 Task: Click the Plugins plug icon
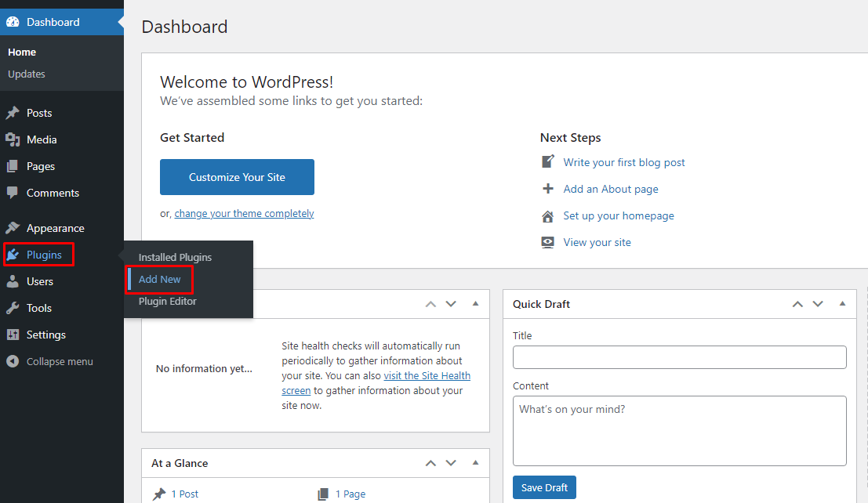(13, 255)
